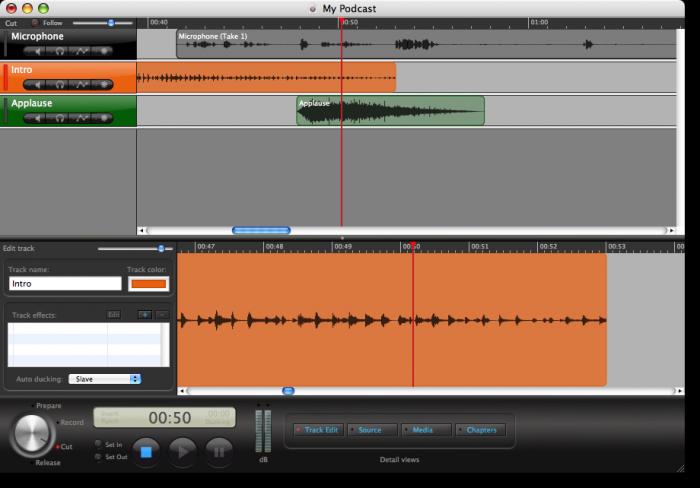Switch to the Chapters detail view
Image resolution: width=700 pixels, height=488 pixels.
click(481, 430)
